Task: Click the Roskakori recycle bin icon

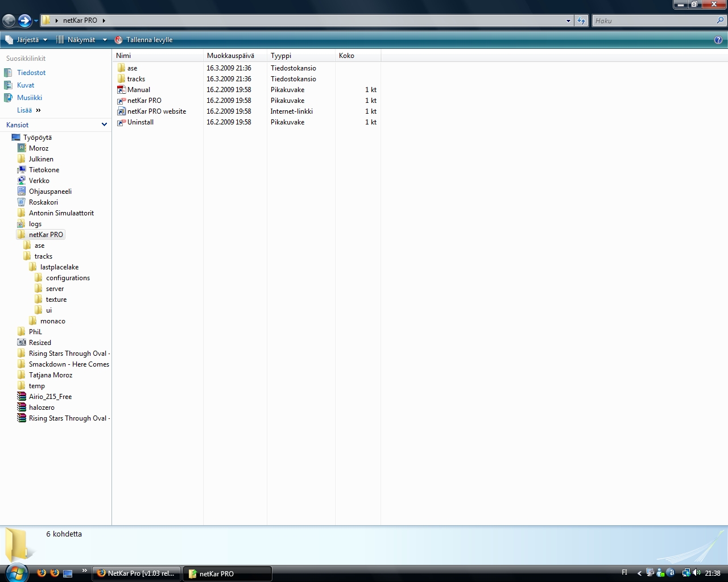Action: coord(22,202)
